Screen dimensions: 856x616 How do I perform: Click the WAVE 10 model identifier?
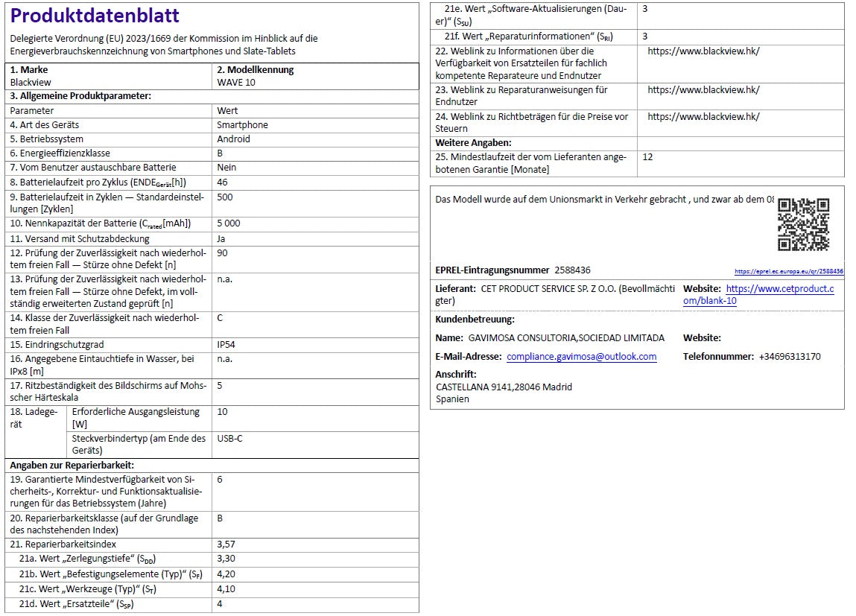pos(236,83)
